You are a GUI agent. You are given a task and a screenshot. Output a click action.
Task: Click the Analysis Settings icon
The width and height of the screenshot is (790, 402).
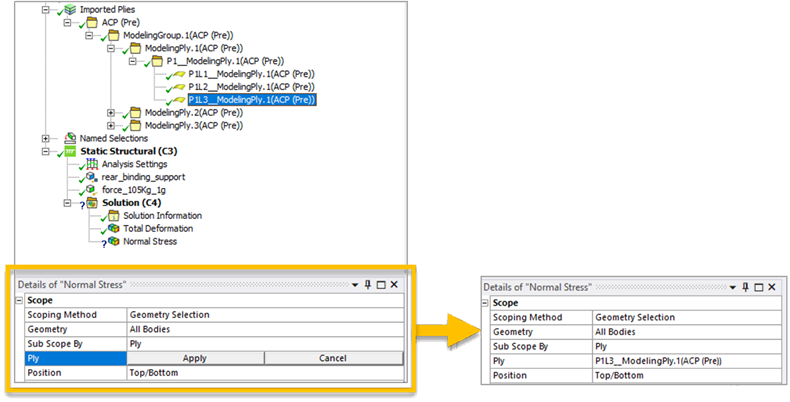point(92,164)
